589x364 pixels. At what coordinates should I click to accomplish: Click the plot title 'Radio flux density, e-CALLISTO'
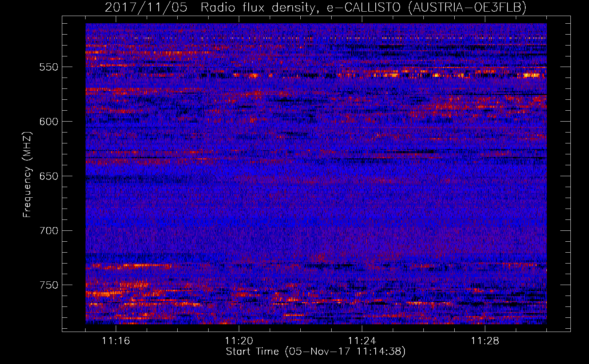pos(300,7)
